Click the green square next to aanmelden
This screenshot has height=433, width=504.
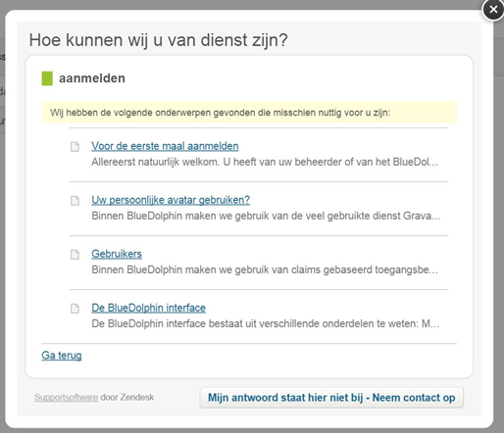[x=47, y=78]
